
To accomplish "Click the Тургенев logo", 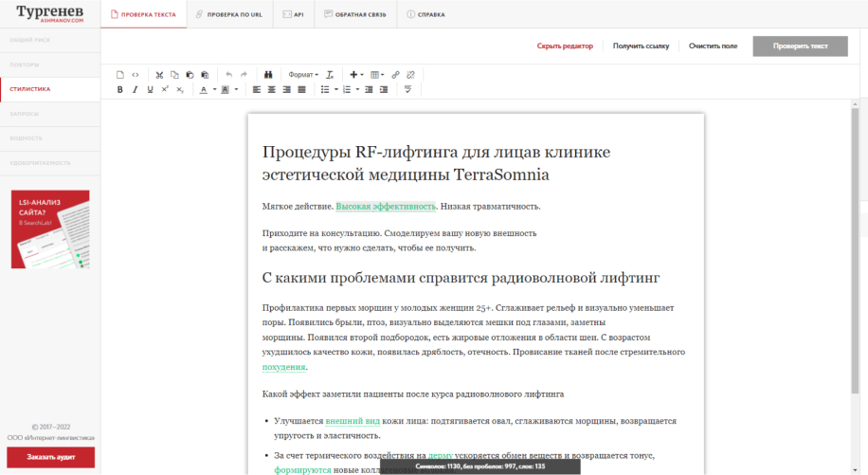I will coord(50,13).
